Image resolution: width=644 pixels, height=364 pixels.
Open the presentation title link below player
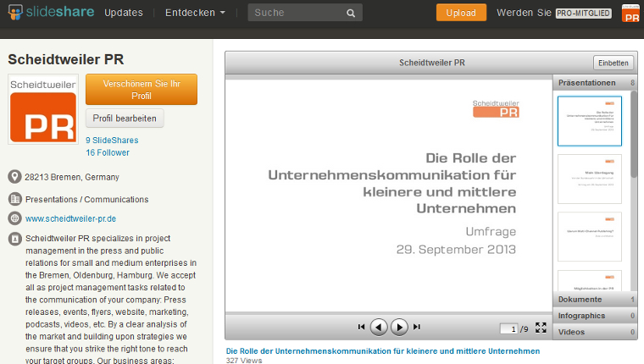coord(383,351)
